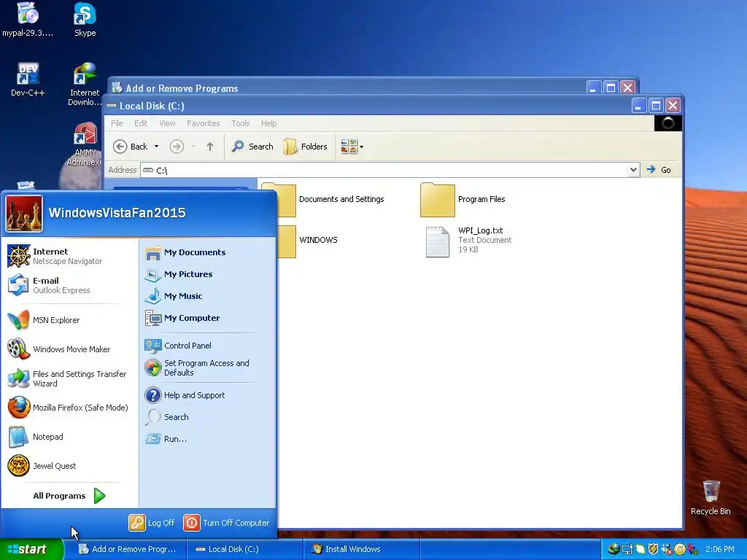Select WPI_Log.txt file
The height and width of the screenshot is (560, 747).
click(469, 241)
